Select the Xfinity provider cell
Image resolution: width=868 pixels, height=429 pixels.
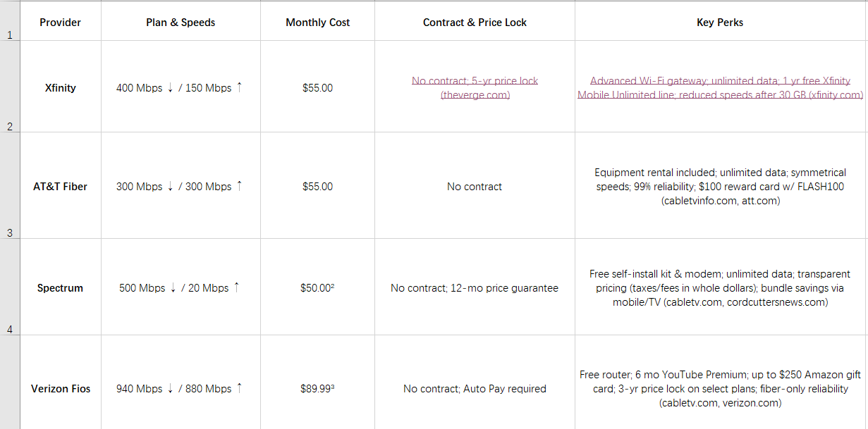pos(61,86)
